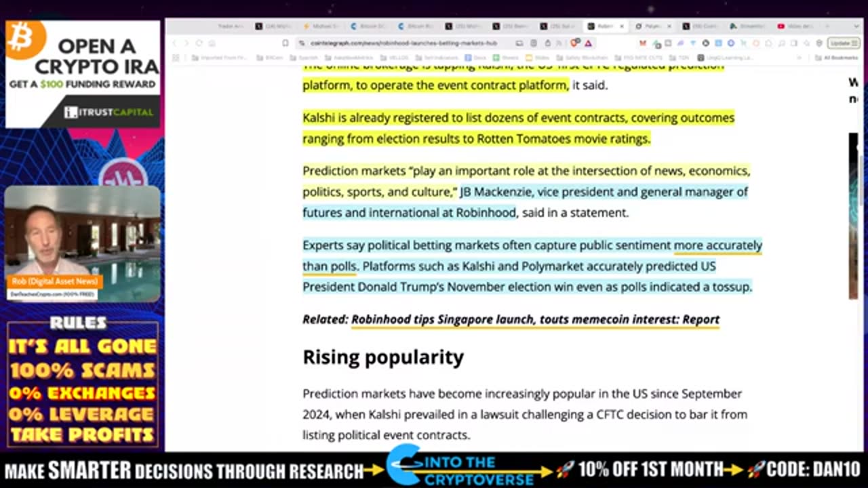Click the Bitcoin logo in the IRA ad
Screen dimensions: 868x488
click(x=24, y=39)
